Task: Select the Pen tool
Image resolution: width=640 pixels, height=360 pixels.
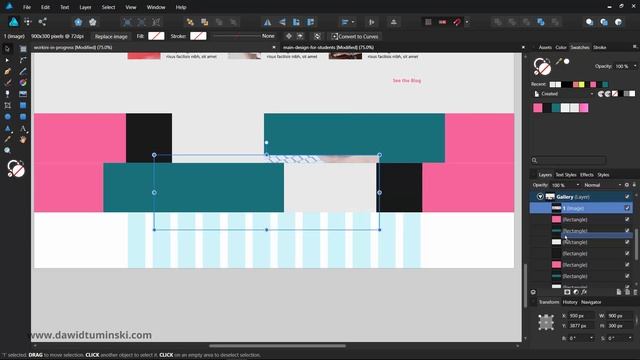Action: coord(7,71)
